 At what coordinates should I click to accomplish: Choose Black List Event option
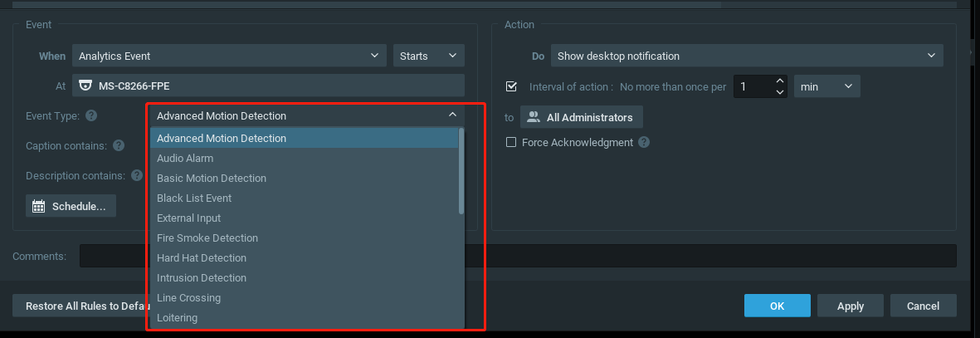tap(305, 198)
